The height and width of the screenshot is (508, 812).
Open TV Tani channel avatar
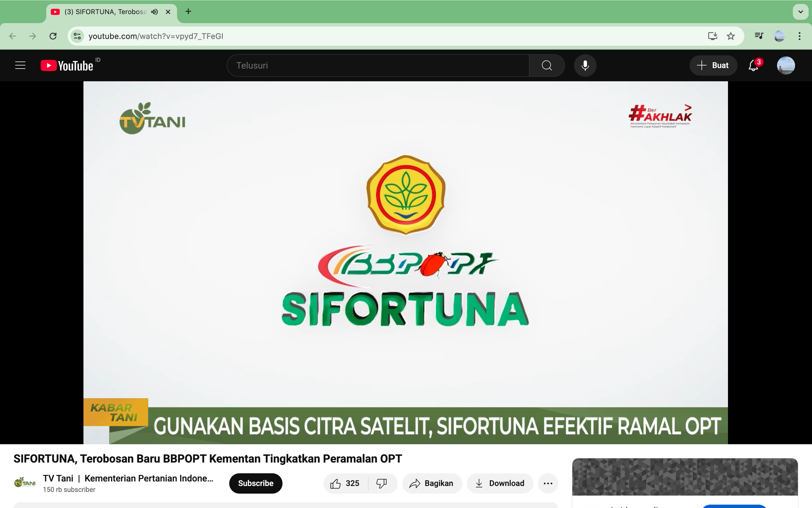25,483
